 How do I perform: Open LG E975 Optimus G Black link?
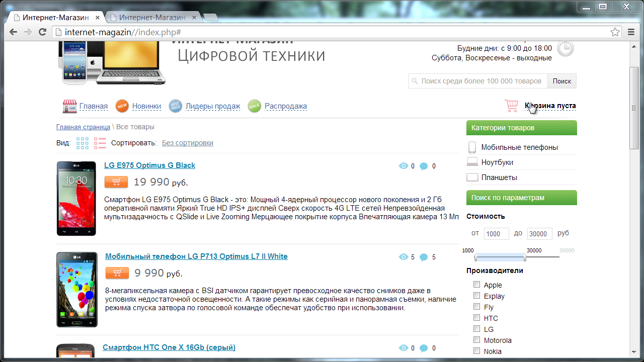coord(149,165)
